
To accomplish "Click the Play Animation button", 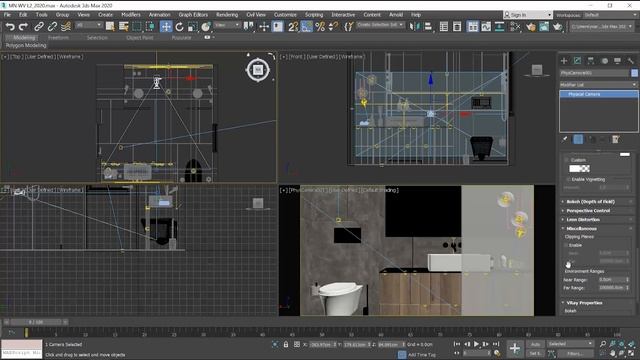I will (x=476, y=344).
